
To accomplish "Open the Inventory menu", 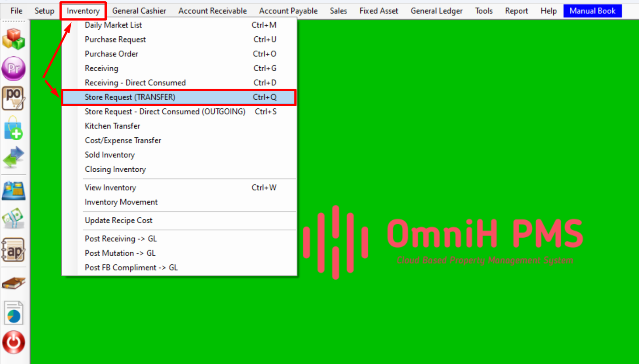I will 83,11.
